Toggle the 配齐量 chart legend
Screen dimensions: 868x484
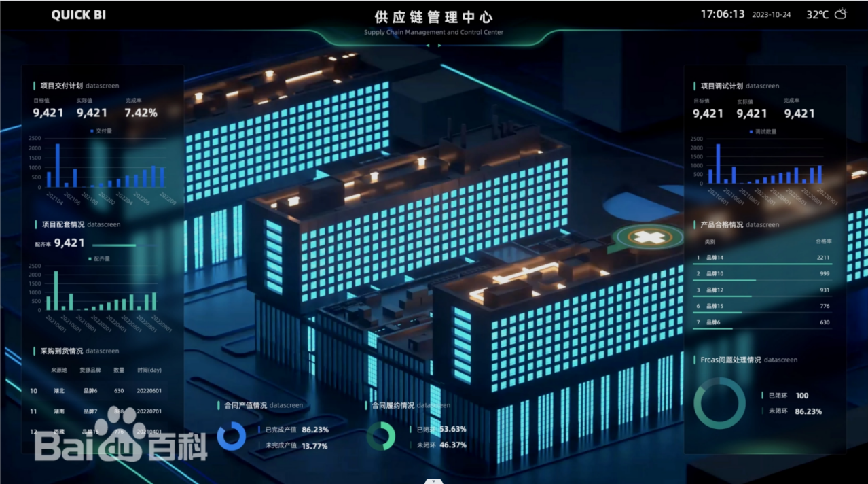99,258
